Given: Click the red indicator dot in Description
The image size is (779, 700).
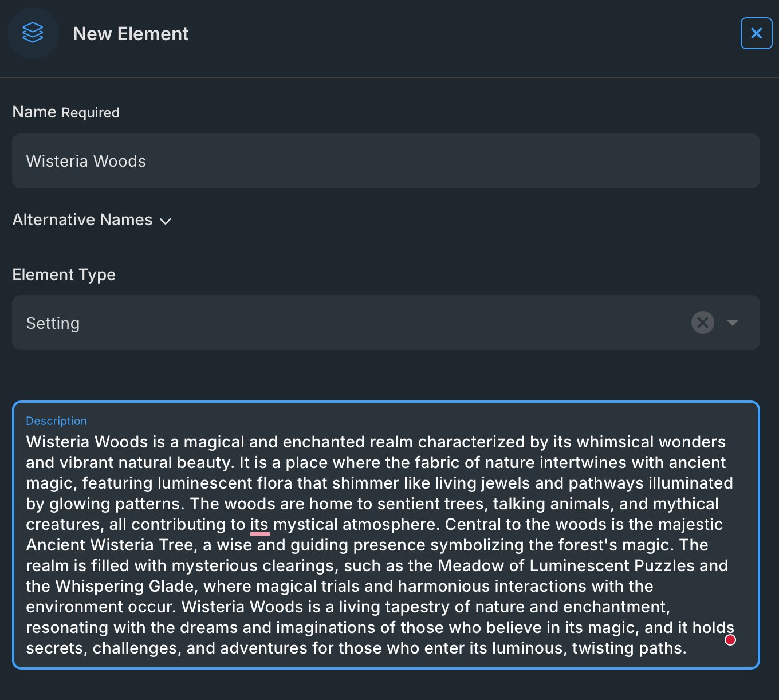Looking at the screenshot, I should point(730,640).
